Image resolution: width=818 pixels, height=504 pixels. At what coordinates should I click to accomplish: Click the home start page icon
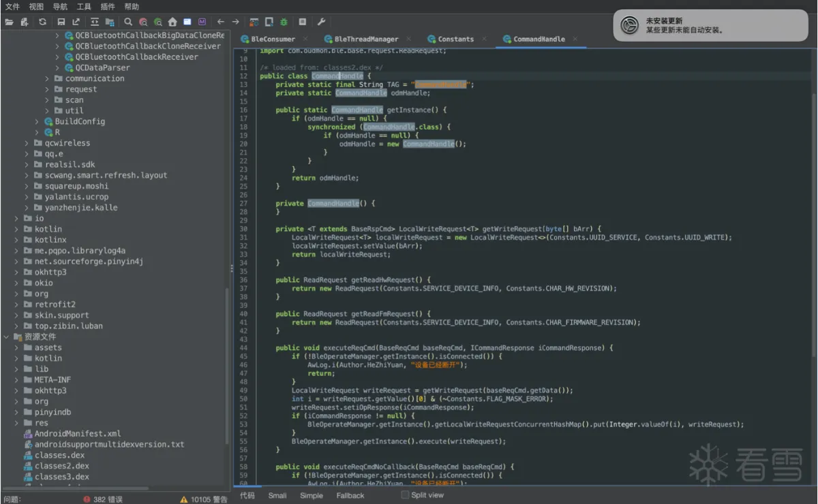click(x=172, y=22)
